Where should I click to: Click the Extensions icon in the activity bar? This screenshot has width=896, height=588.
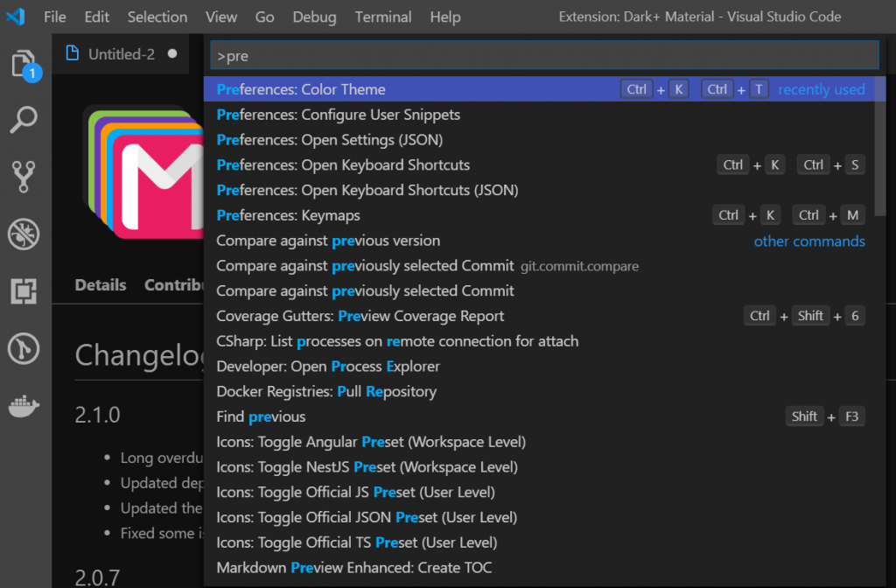point(24,290)
